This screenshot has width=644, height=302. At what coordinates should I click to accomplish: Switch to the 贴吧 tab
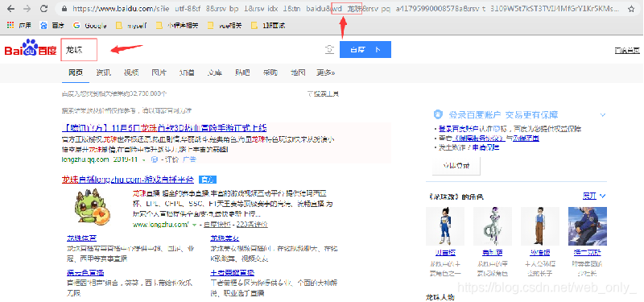(x=242, y=72)
